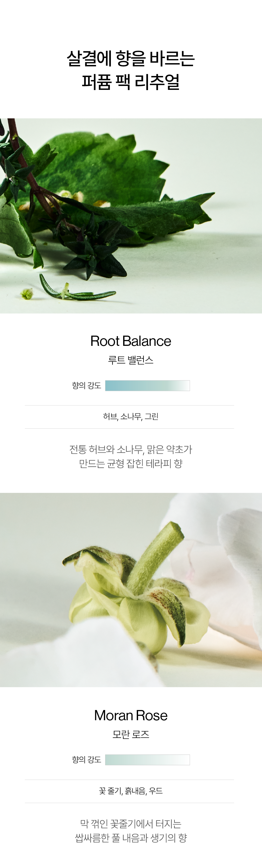Click the Moran Rose "향의 강도" label
The height and width of the screenshot is (868, 262).
coord(87,760)
